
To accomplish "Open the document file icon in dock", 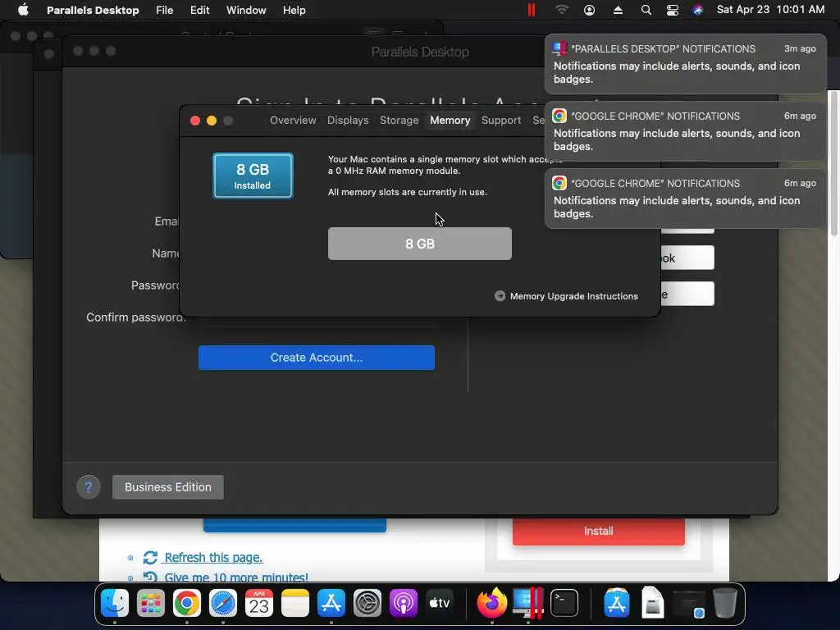I will coord(652,603).
